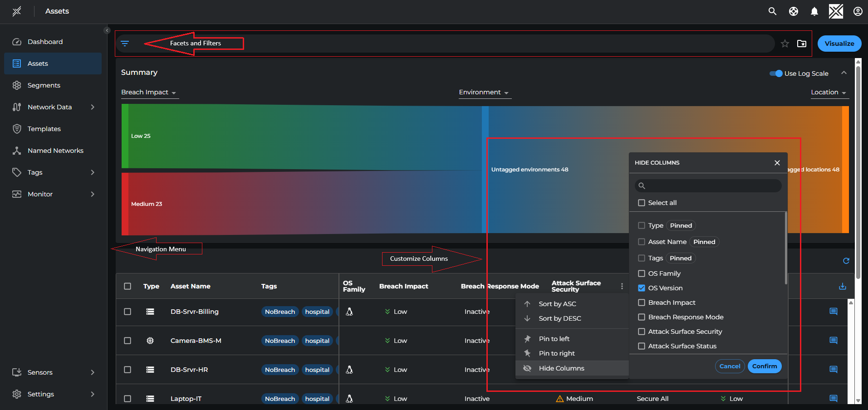Check the Breach Impact column checkbox
Viewport: 868px width, 410px height.
pyautogui.click(x=642, y=303)
